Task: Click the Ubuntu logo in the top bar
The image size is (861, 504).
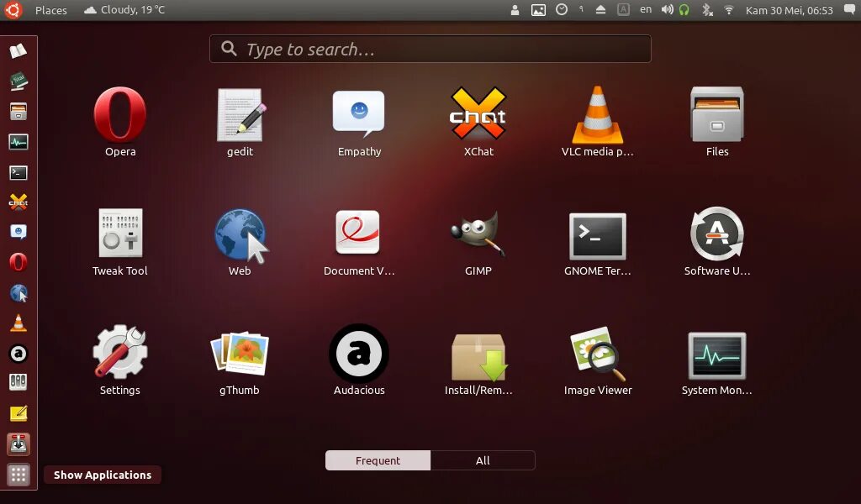Action: [13, 10]
